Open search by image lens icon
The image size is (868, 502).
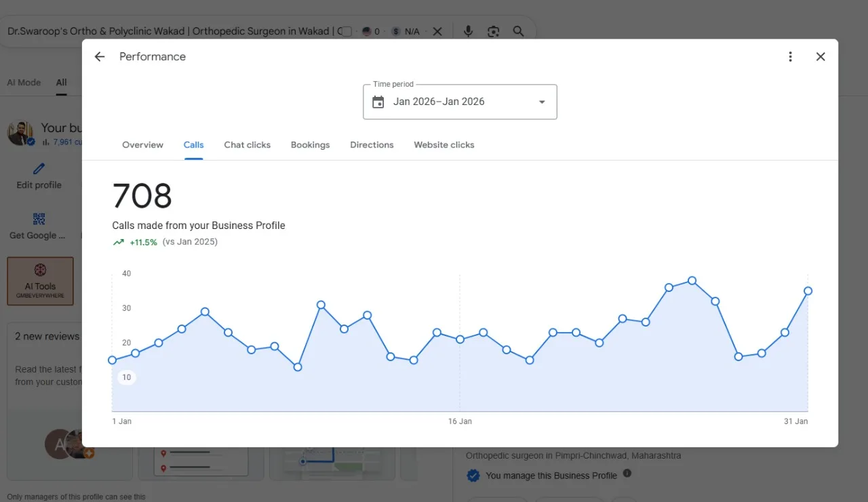coord(493,31)
